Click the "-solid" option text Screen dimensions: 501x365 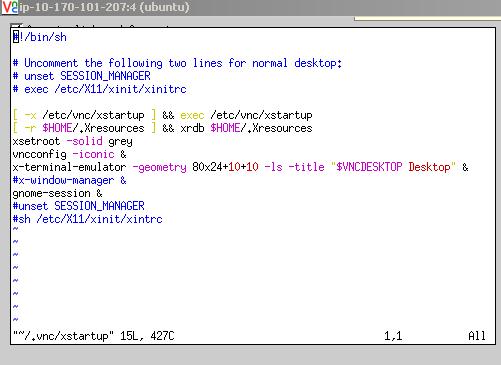85,141
